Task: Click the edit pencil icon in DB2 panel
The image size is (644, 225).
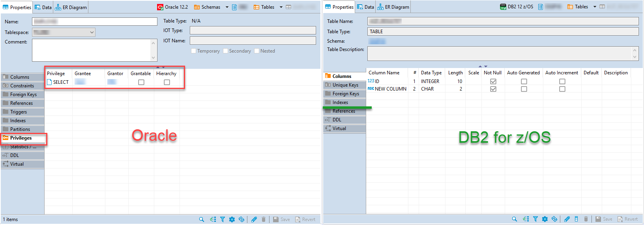Action: click(x=567, y=219)
